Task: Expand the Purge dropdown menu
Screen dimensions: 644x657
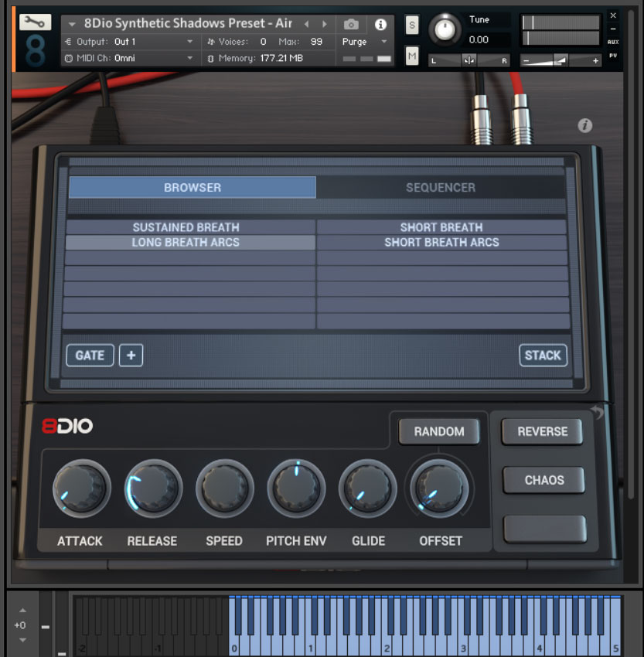Action: [x=365, y=42]
